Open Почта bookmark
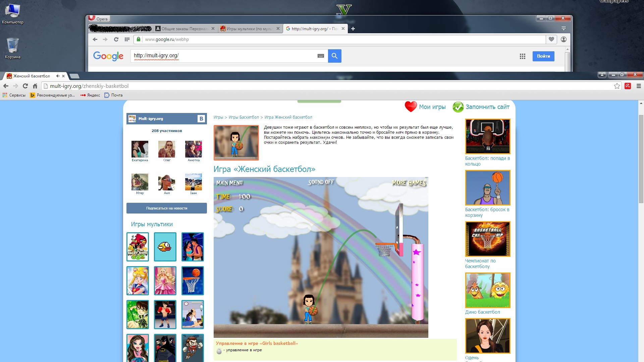This screenshot has width=644, height=362. (113, 95)
